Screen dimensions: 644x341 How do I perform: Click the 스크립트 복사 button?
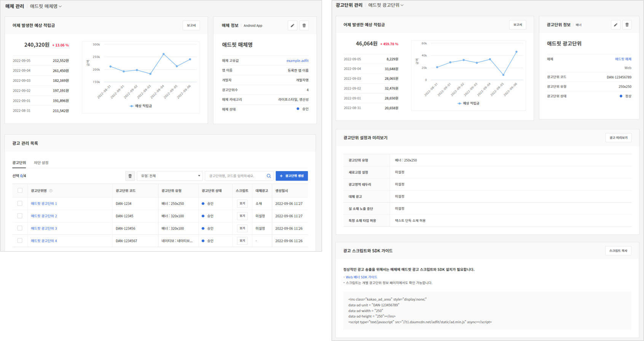click(618, 251)
